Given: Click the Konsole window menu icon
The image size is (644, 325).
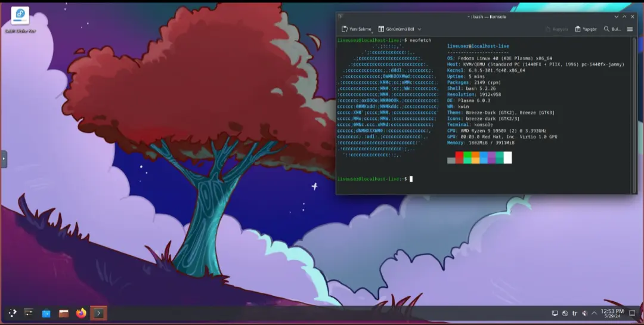Looking at the screenshot, I should [x=340, y=17].
